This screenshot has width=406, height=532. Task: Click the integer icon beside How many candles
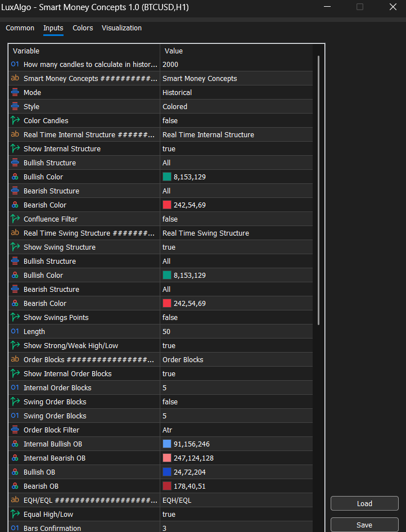tap(15, 64)
